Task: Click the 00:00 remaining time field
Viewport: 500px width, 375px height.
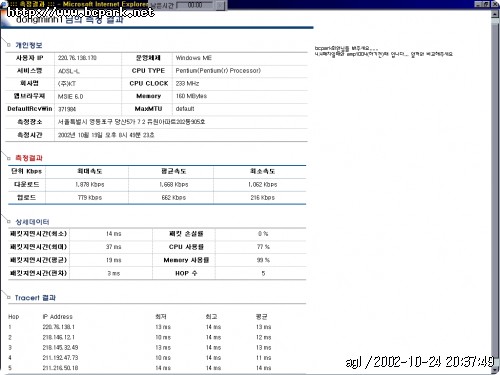Action: coord(195,5)
